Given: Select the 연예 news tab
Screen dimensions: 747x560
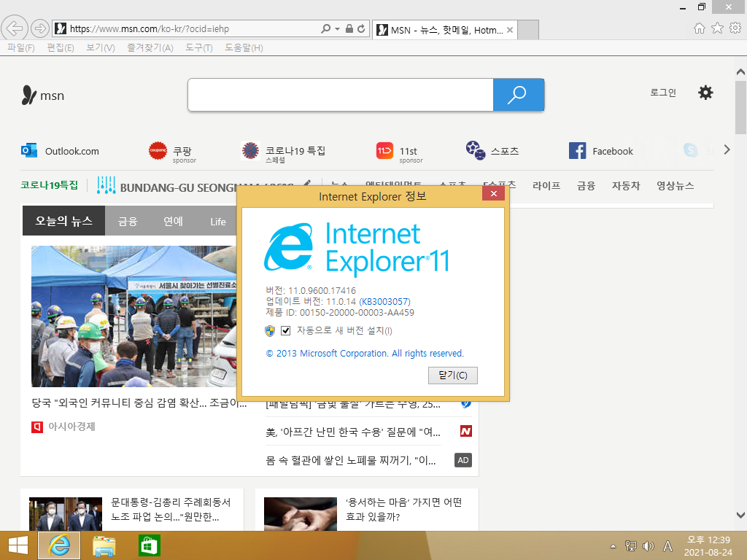Looking at the screenshot, I should click(x=173, y=221).
